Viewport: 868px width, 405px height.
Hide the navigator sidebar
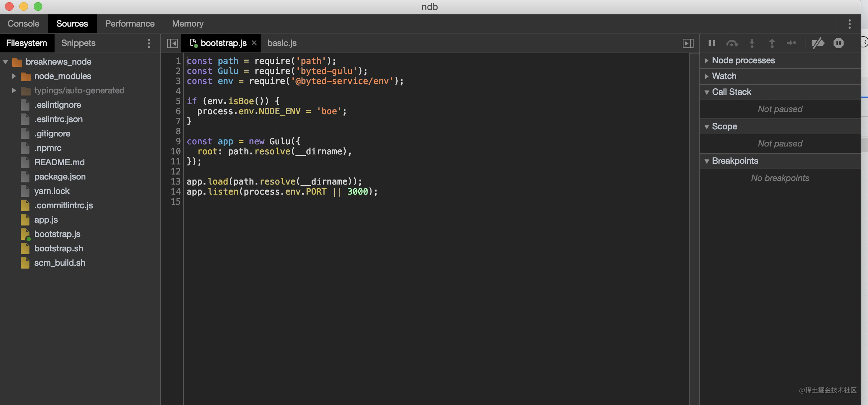click(x=172, y=43)
